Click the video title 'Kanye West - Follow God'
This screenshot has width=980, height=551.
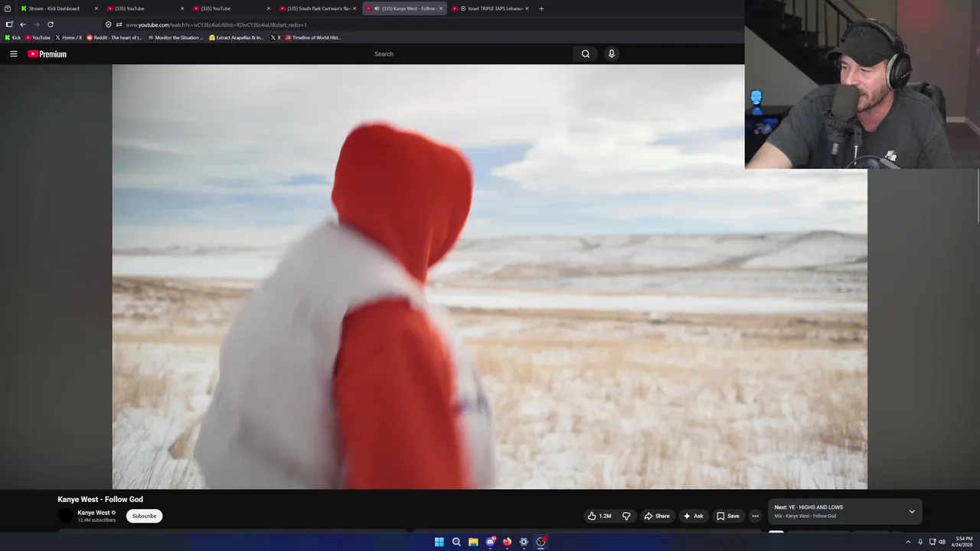point(100,499)
